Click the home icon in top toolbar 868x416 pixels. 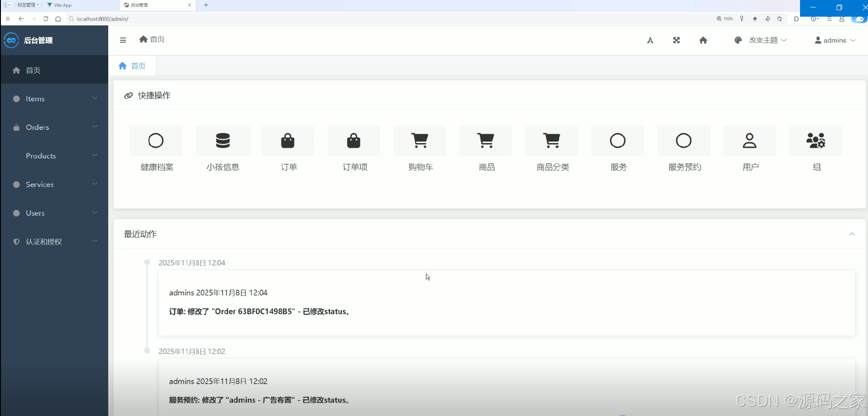[x=703, y=40]
